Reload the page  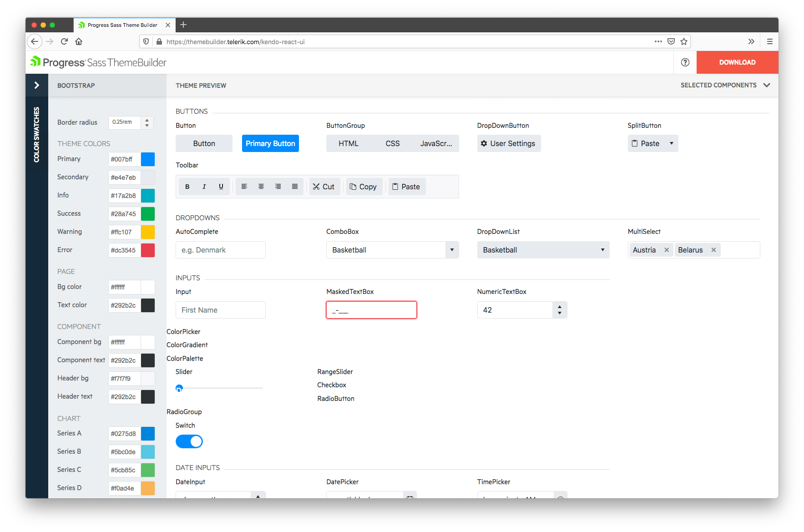click(64, 41)
